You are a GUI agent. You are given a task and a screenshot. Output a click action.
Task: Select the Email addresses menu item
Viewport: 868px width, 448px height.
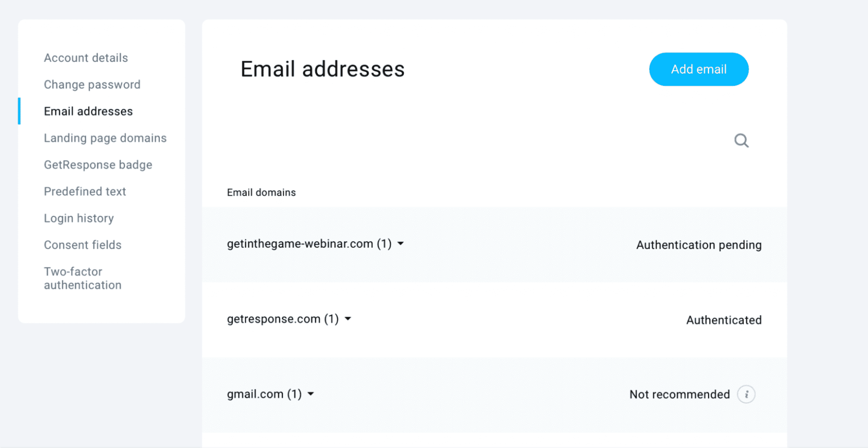[x=88, y=111]
